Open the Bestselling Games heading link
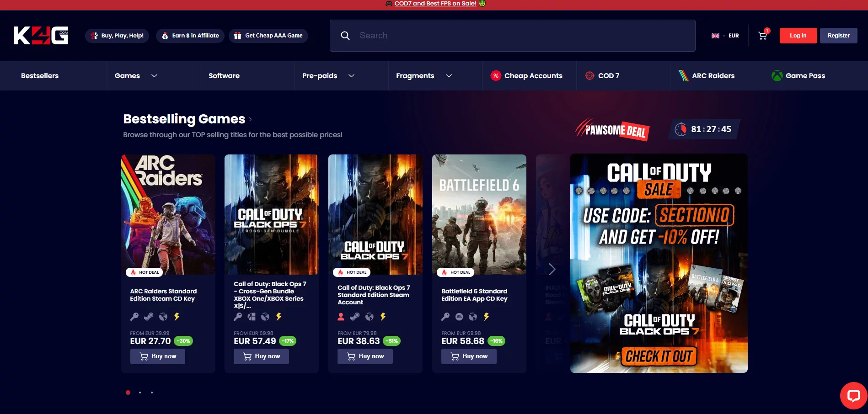 (184, 119)
